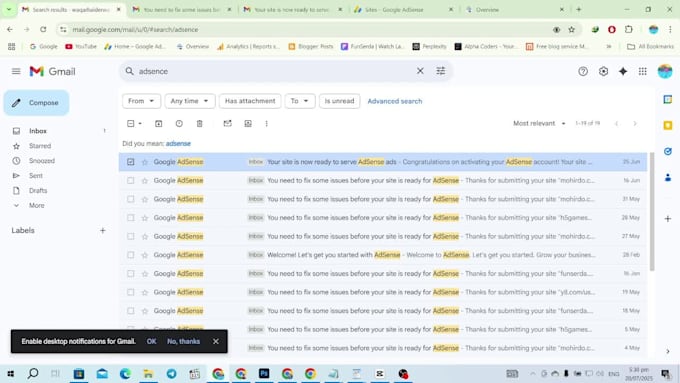
Task: Expand the side panel chevron
Action: pyautogui.click(x=668, y=351)
